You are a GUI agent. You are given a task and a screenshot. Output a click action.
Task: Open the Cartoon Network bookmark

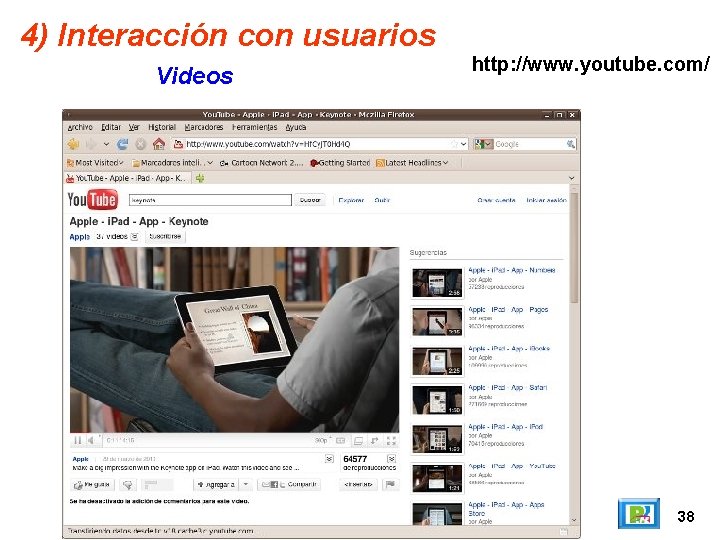[261, 163]
